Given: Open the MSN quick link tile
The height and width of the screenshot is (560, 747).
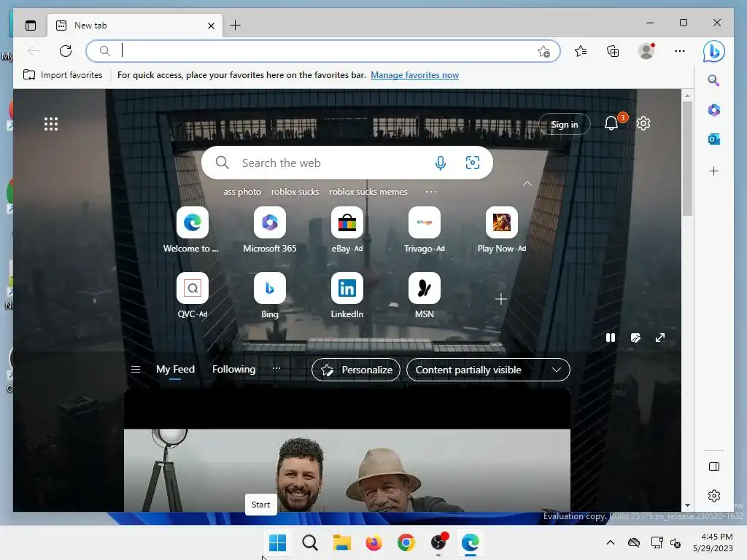Looking at the screenshot, I should [x=424, y=288].
